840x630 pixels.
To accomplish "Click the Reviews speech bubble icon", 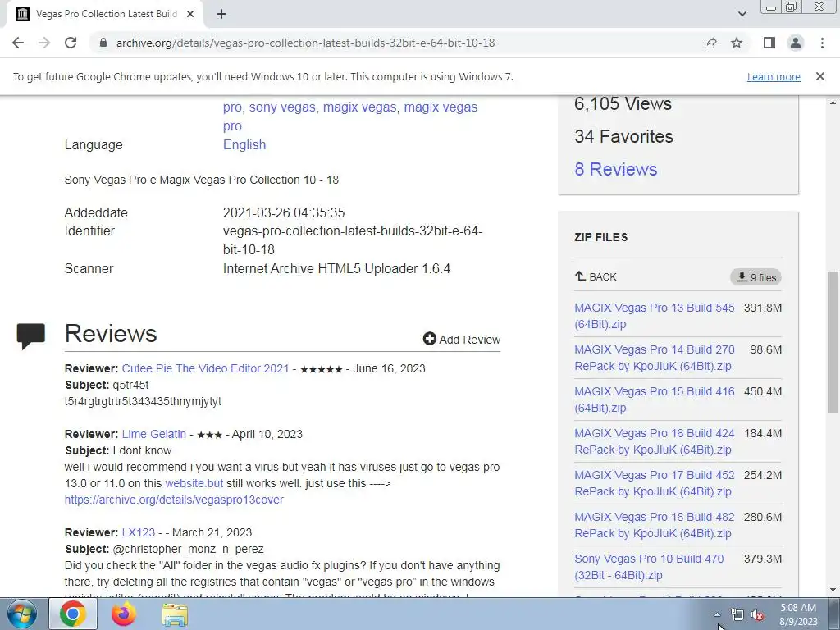I will 30,336.
